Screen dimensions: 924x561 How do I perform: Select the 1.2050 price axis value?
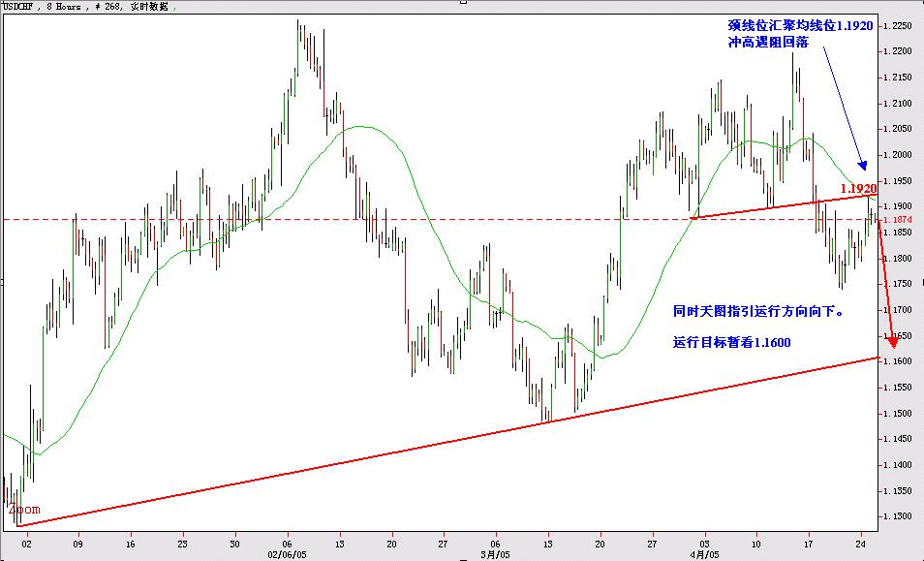pos(896,129)
